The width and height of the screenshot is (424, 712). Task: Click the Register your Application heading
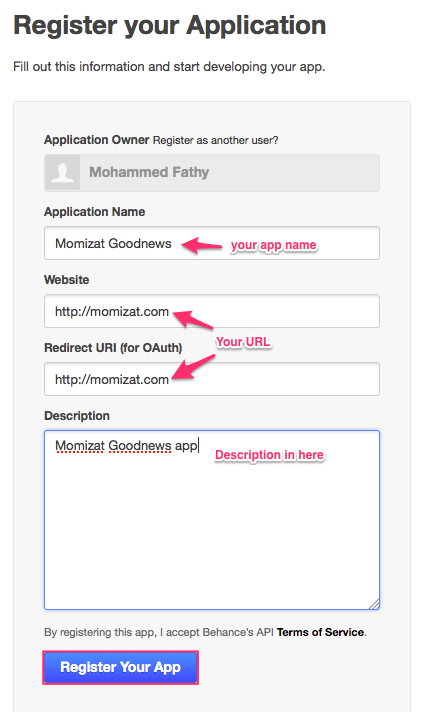[169, 25]
